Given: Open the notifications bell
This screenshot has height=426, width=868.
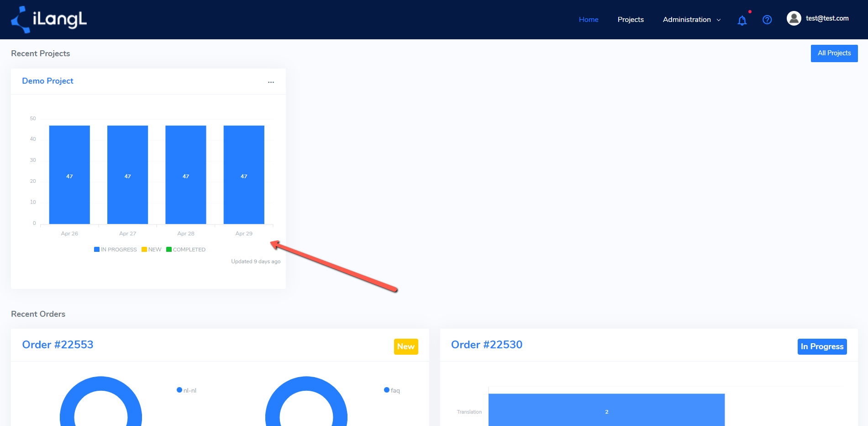Looking at the screenshot, I should click(x=742, y=20).
